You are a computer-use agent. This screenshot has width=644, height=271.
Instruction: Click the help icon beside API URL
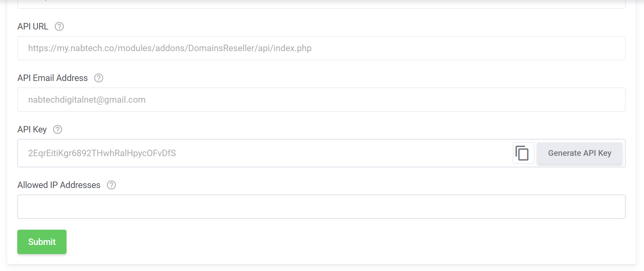59,26
